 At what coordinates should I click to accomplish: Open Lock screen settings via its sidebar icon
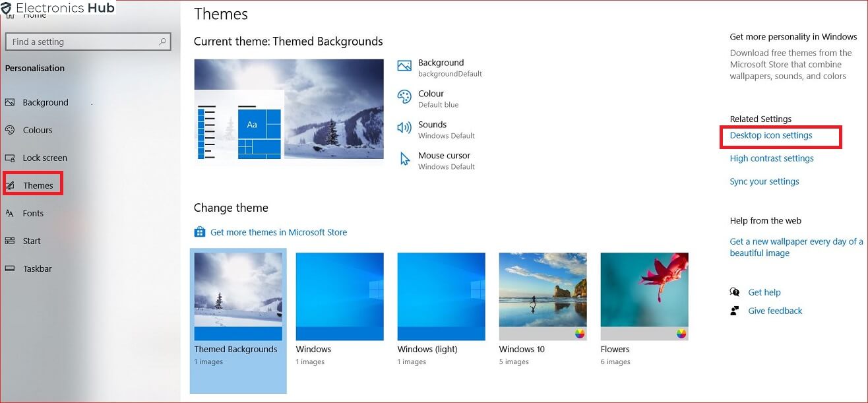click(x=12, y=158)
